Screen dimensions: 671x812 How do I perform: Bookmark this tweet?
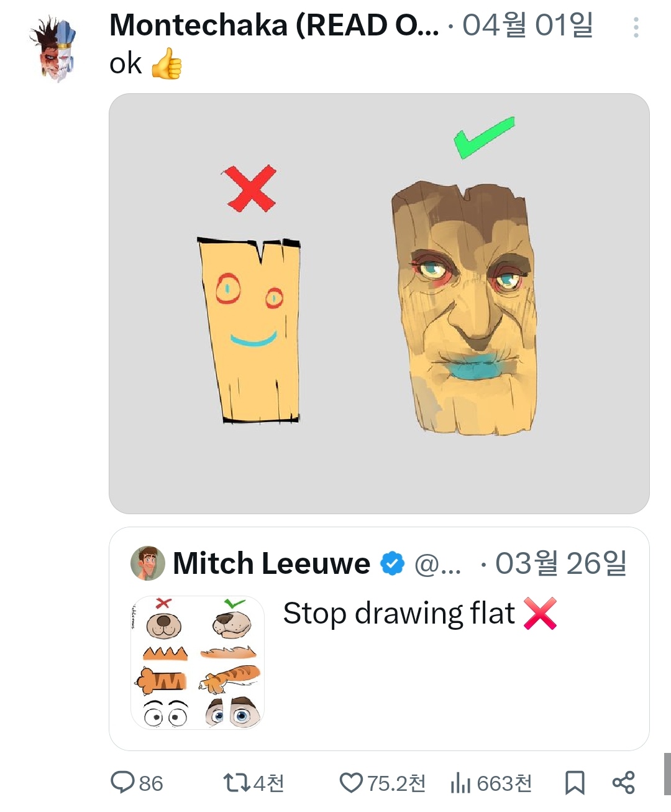[575, 782]
